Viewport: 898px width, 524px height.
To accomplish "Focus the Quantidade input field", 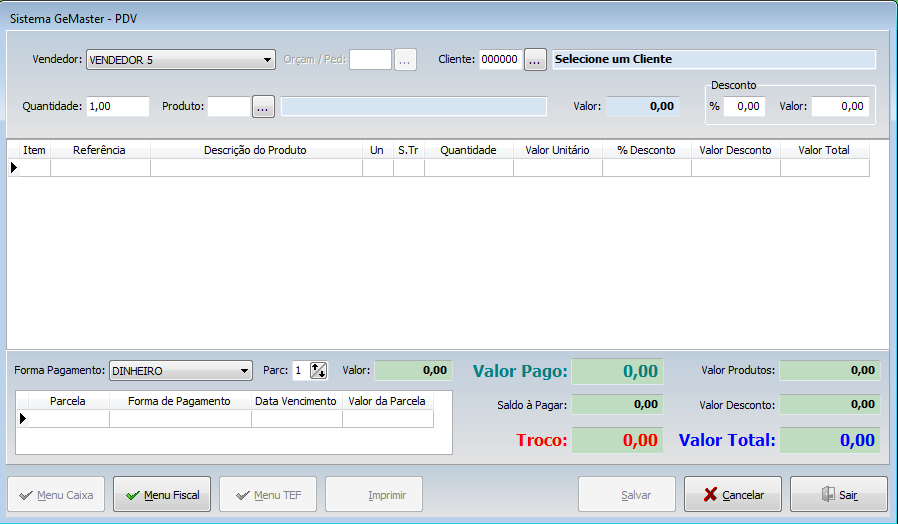I will [117, 106].
